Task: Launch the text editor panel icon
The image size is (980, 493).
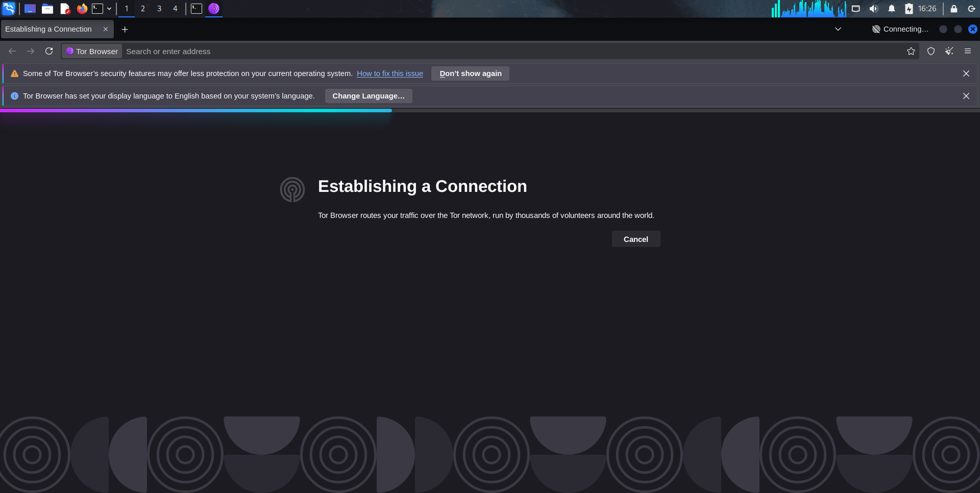Action: [x=65, y=9]
